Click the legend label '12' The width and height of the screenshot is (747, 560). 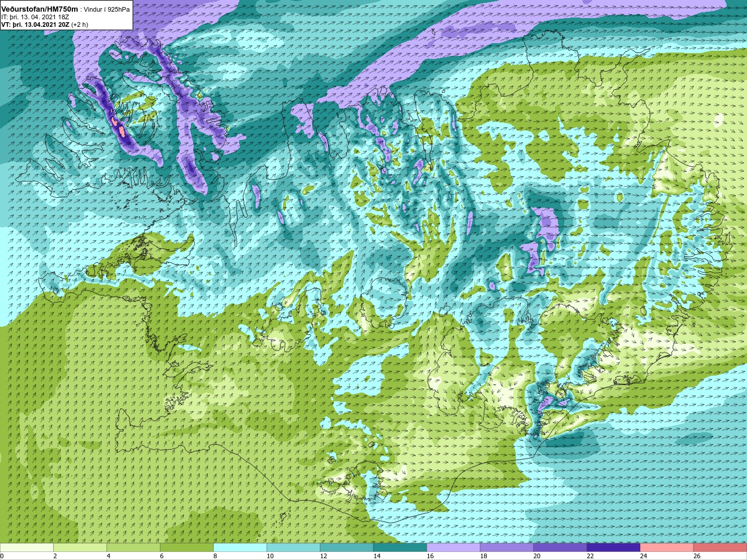tap(323, 556)
